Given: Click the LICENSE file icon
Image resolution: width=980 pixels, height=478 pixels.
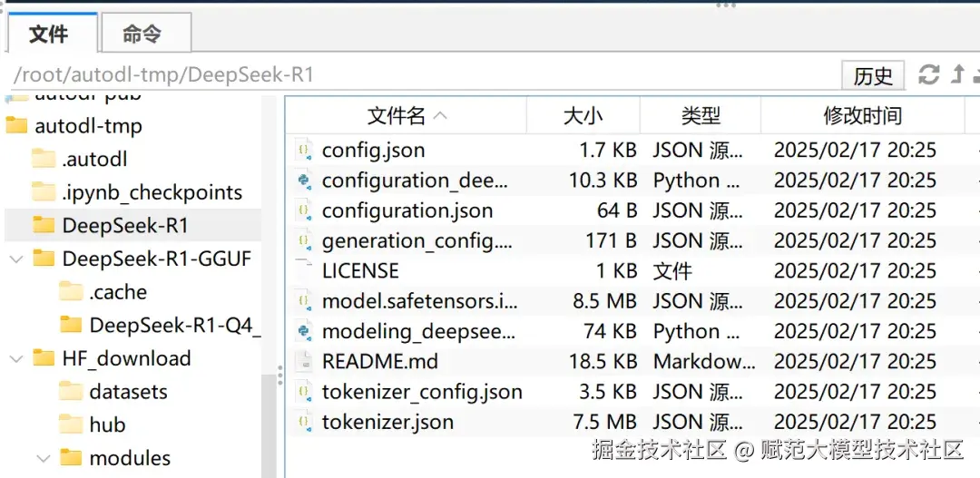Looking at the screenshot, I should coord(304,271).
